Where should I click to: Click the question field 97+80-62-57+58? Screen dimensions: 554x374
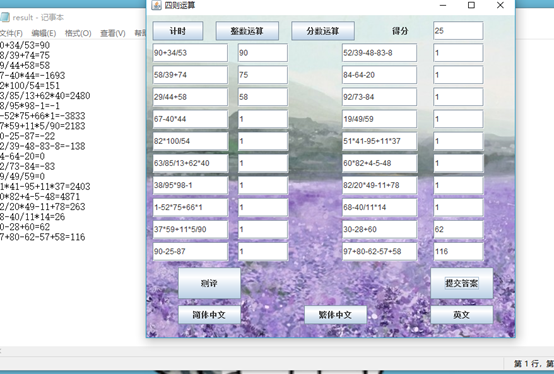[x=379, y=251]
